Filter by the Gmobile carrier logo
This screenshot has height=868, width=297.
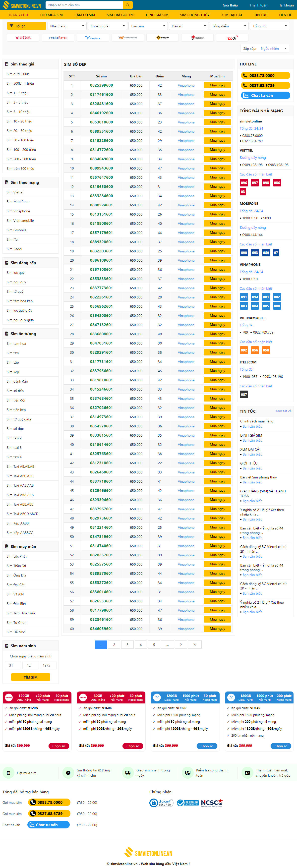pyautogui.click(x=163, y=37)
